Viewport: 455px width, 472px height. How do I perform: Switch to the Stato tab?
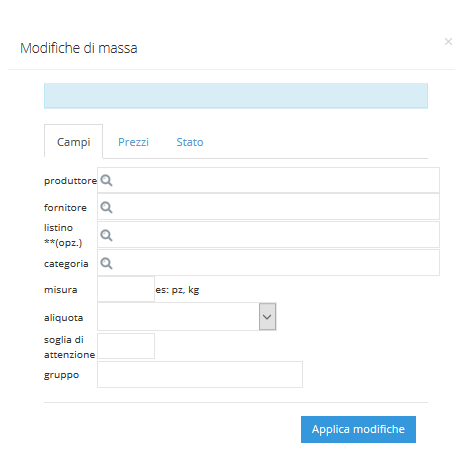190,142
